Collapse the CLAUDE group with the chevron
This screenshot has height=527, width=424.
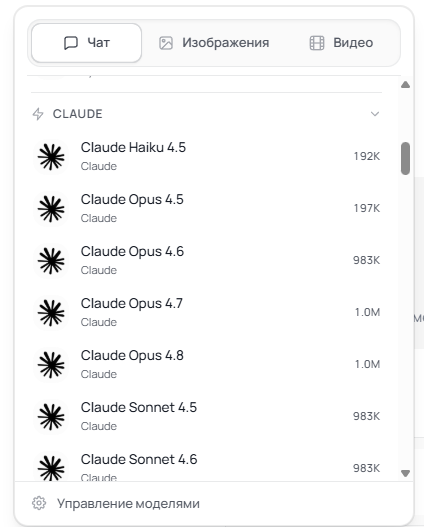375,114
